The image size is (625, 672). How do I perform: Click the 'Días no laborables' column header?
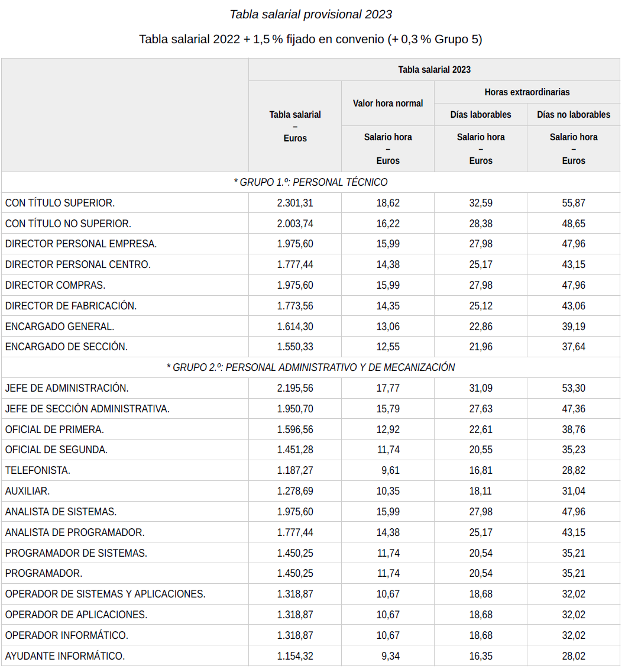coord(573,114)
